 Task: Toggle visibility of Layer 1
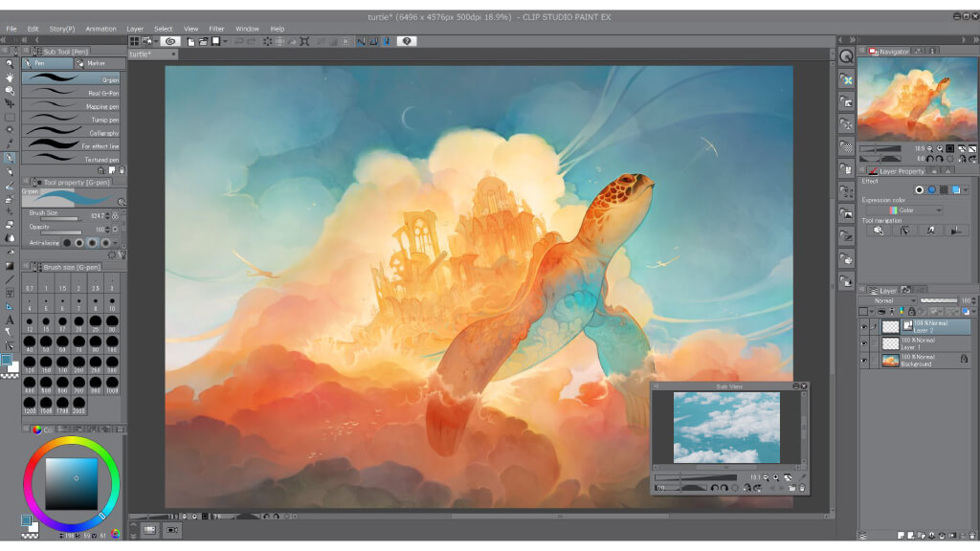coord(863,343)
